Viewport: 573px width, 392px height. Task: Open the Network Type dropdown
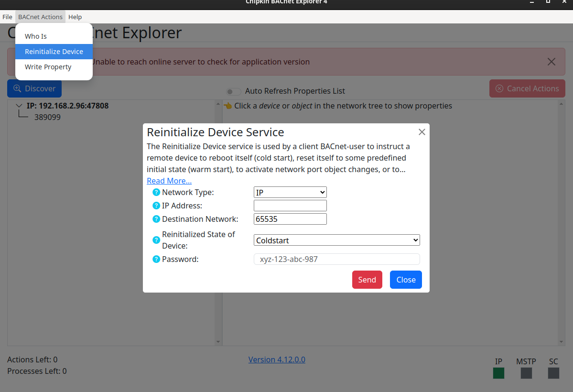(290, 192)
